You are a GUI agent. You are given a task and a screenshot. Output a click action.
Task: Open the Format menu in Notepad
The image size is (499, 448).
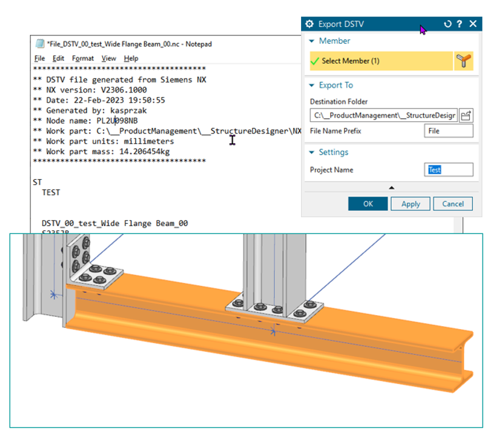coord(83,59)
